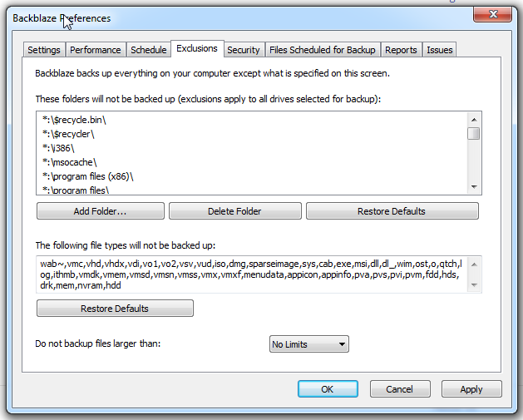Select the *:\program files (x86)\ entry
Image resolution: width=523 pixels, height=420 pixels.
(252, 176)
